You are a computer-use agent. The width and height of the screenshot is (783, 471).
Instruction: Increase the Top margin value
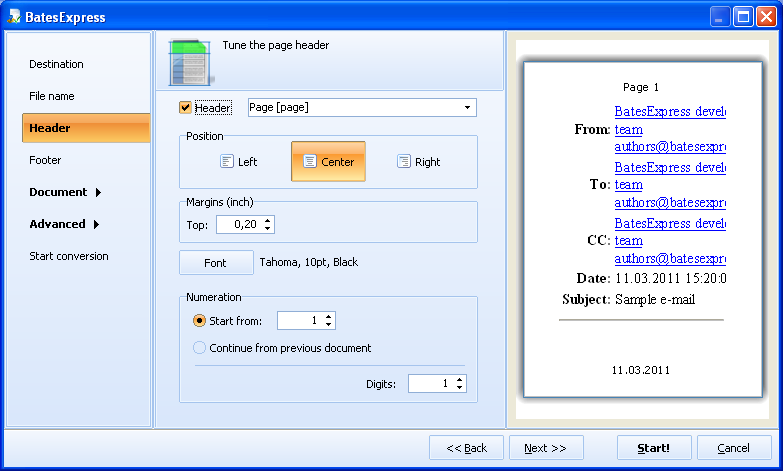click(268, 221)
